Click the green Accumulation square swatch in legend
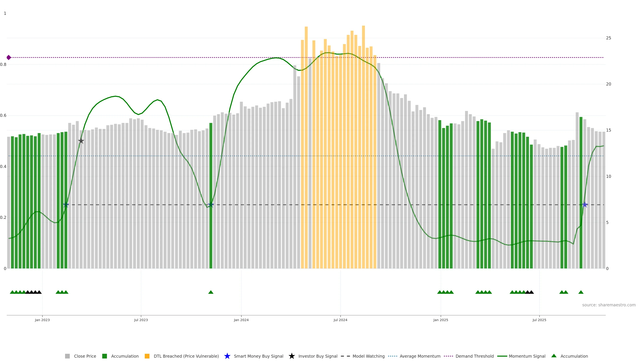This screenshot has height=362, width=644. (x=104, y=356)
